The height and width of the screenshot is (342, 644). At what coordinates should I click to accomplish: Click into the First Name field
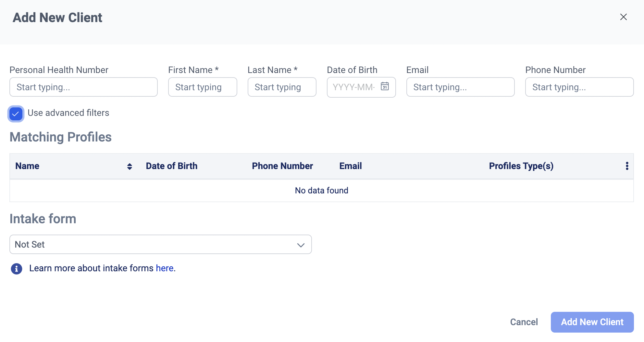(203, 87)
